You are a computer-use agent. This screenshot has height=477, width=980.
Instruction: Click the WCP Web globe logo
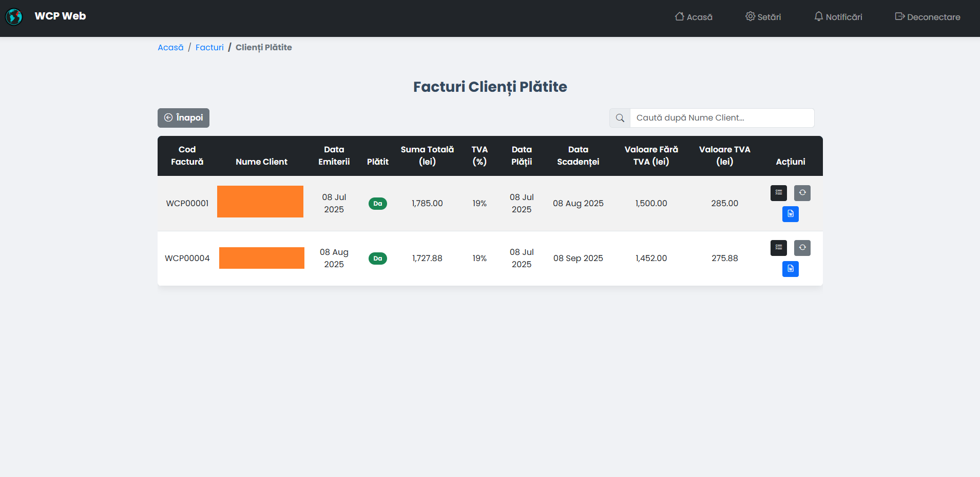[14, 17]
